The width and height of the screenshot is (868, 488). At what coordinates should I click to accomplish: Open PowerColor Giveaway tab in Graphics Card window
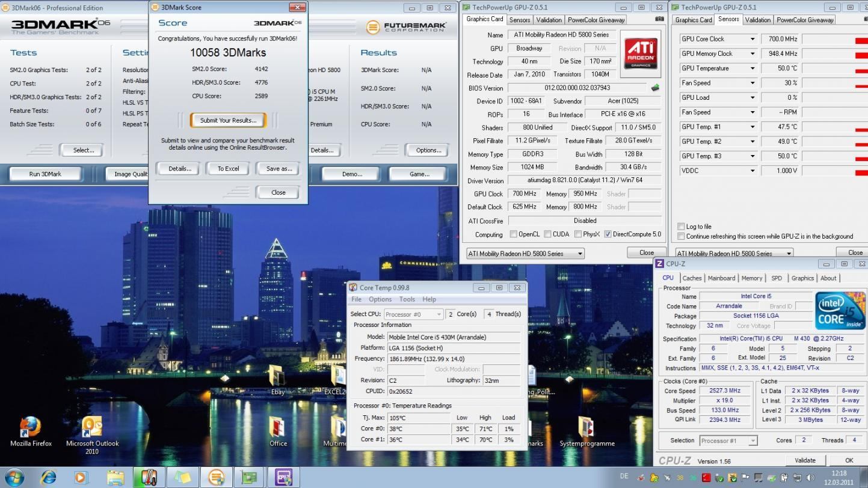click(x=596, y=20)
